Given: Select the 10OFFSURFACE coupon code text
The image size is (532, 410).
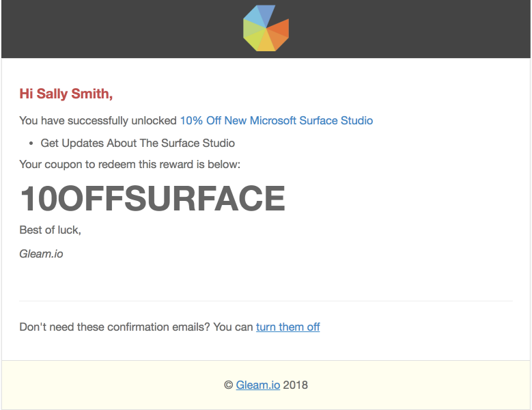Looking at the screenshot, I should [x=152, y=198].
